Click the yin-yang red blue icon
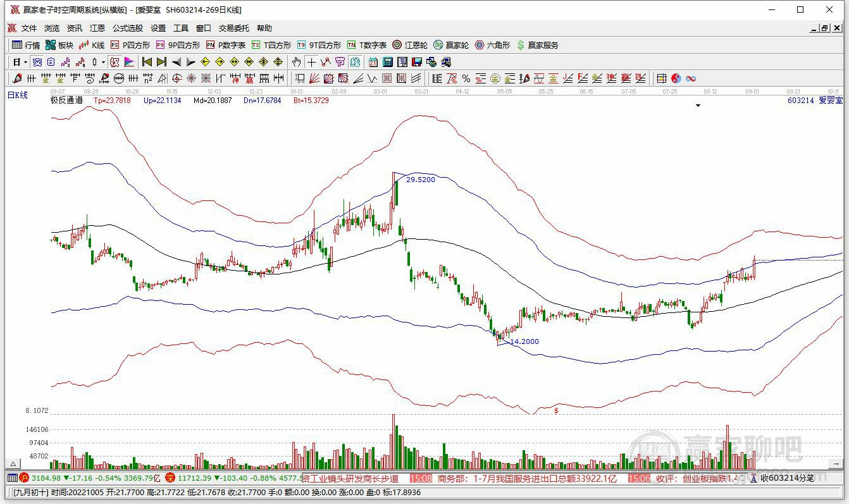This screenshot has height=504, width=849. pos(676,78)
